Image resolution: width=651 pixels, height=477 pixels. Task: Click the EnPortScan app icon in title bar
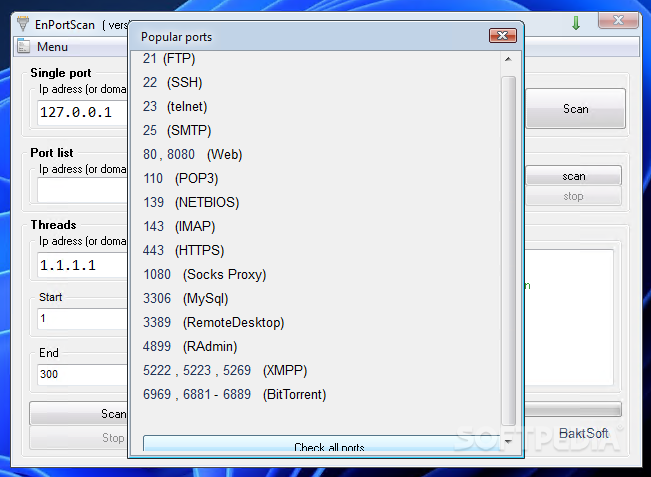23,24
